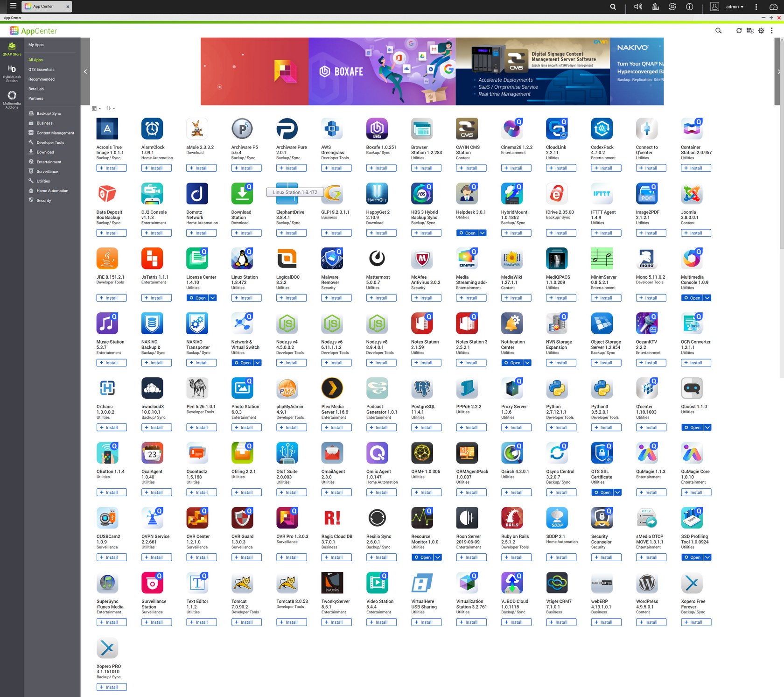Refresh the App Center list

pos(739,31)
